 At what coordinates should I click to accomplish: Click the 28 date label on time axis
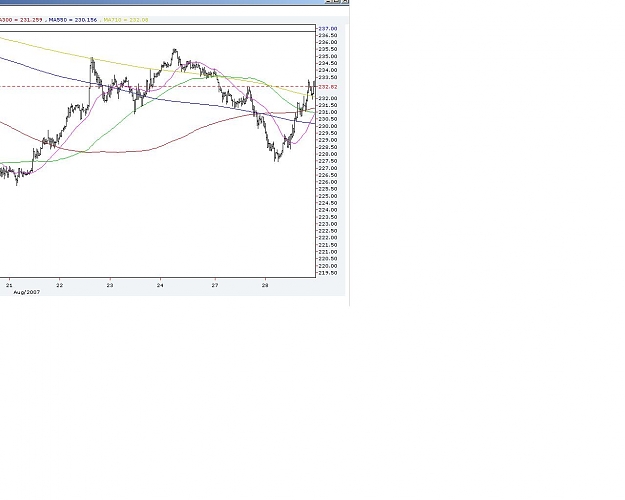tap(265, 285)
